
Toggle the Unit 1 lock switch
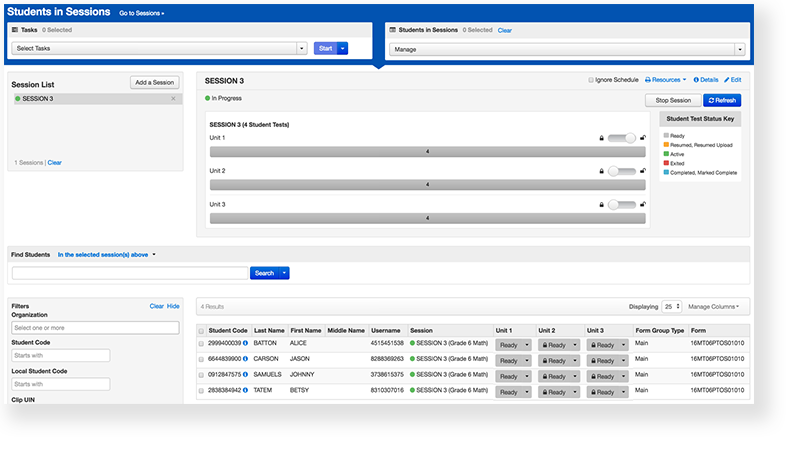(x=621, y=138)
